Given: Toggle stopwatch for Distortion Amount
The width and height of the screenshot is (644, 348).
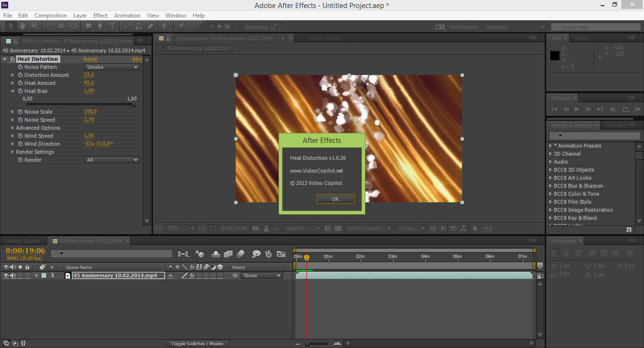Looking at the screenshot, I should 20,75.
